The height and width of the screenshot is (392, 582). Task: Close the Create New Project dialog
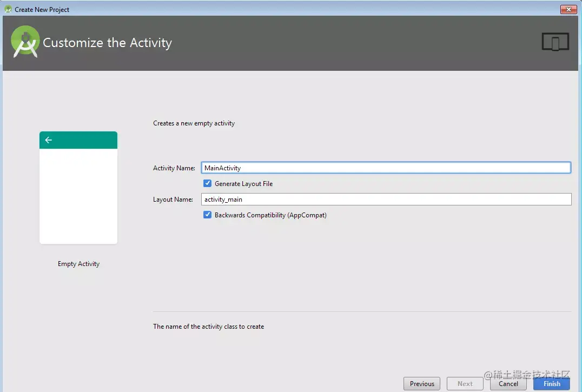pyautogui.click(x=568, y=9)
